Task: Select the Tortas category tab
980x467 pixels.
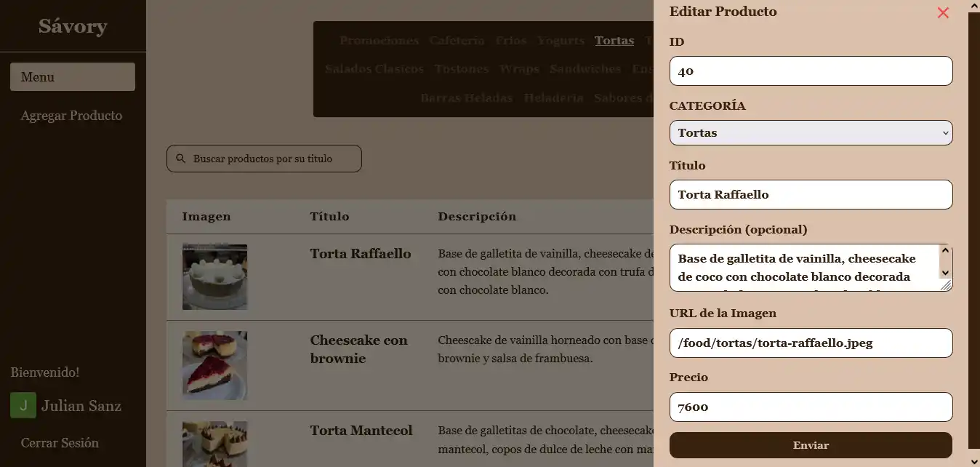Action: pos(614,41)
